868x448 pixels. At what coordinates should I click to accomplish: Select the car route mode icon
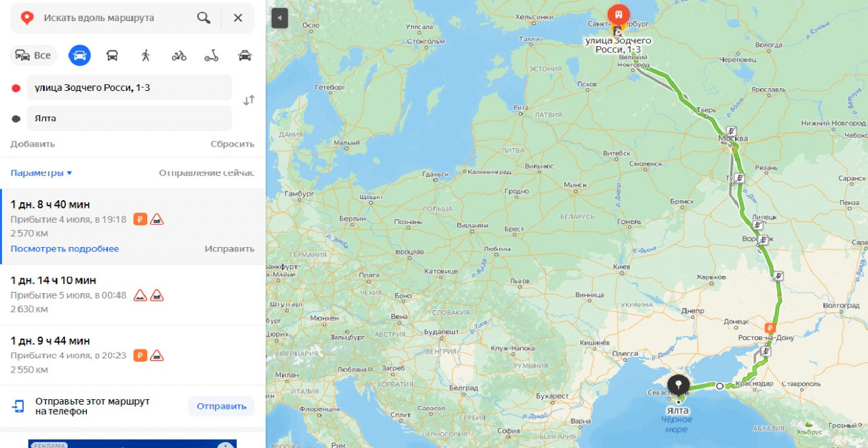click(x=79, y=55)
